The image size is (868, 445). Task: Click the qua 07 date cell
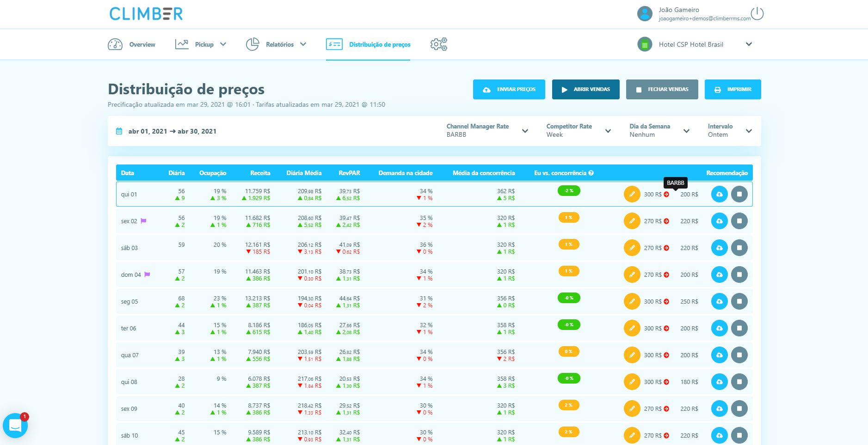[129, 355]
